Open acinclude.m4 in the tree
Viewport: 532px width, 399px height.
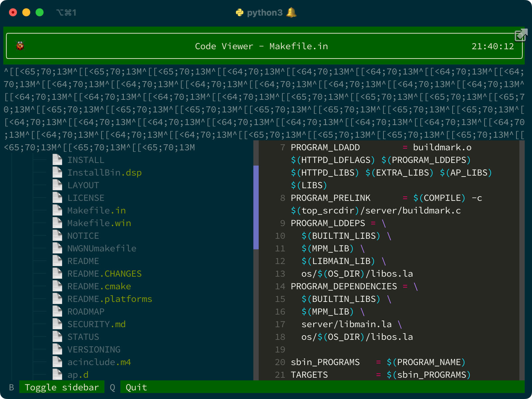coord(99,362)
